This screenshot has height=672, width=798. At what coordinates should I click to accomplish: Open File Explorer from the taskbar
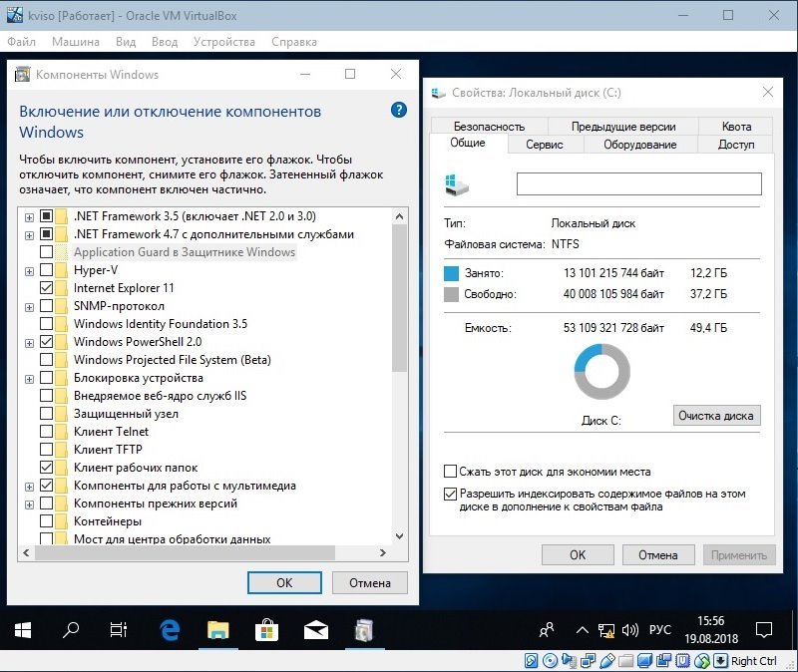coord(217,630)
